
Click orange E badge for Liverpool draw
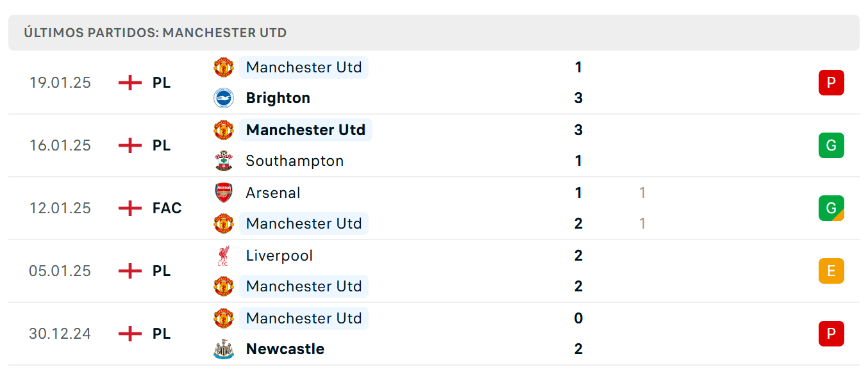(x=831, y=271)
